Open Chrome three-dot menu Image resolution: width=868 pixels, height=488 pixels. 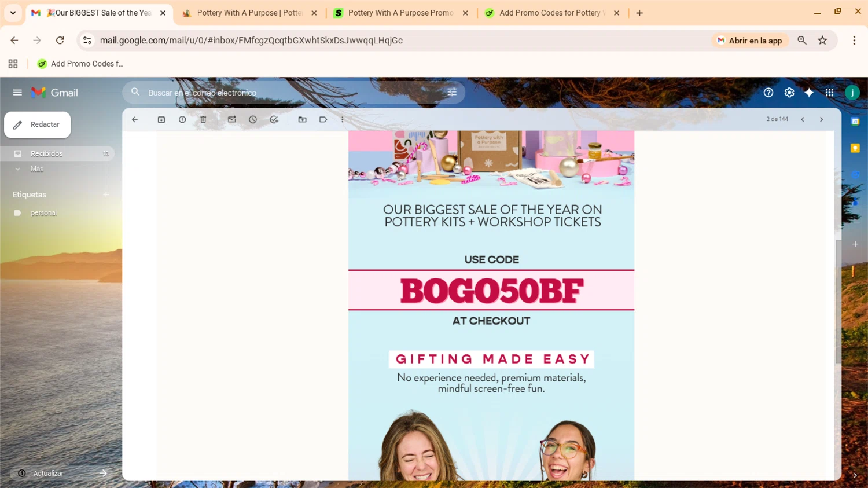coord(854,40)
